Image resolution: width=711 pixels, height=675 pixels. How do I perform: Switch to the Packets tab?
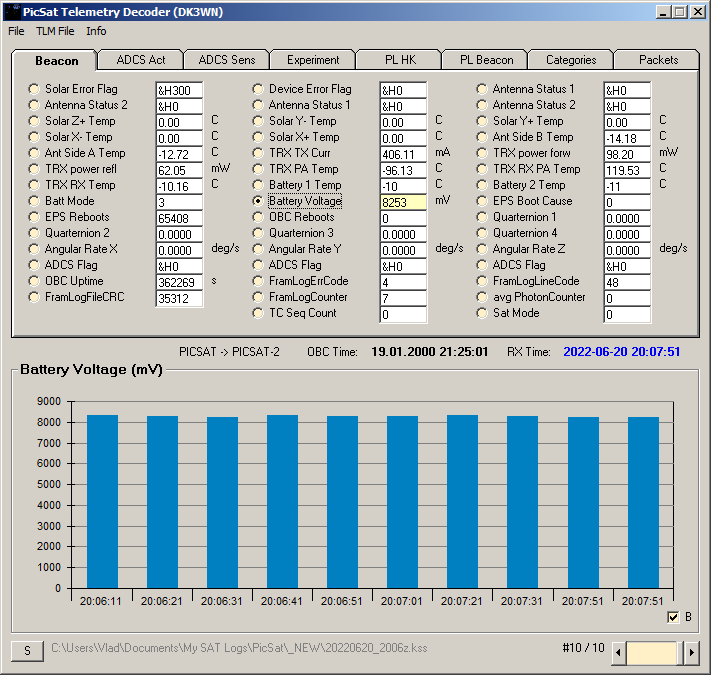pyautogui.click(x=658, y=60)
